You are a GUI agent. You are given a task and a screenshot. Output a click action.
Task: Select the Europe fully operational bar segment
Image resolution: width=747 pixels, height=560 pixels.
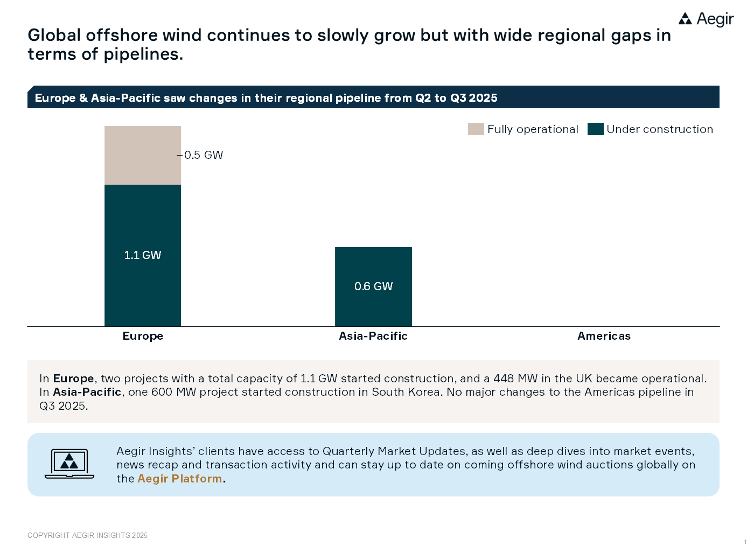coord(143,155)
